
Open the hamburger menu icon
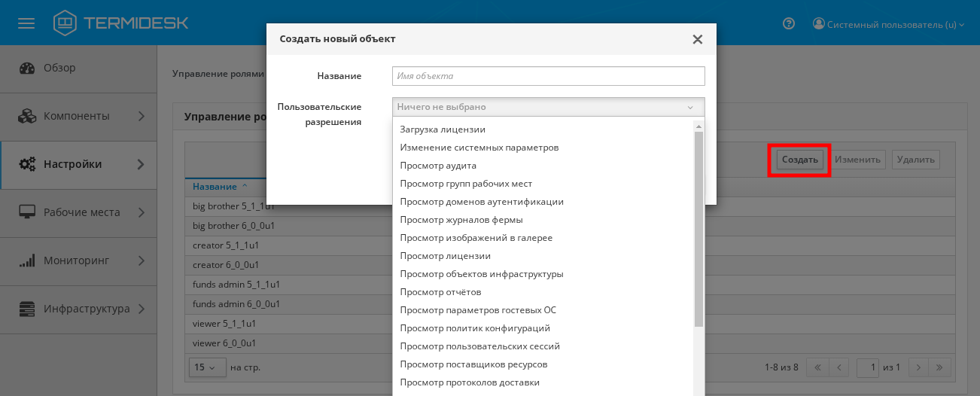coord(26,23)
